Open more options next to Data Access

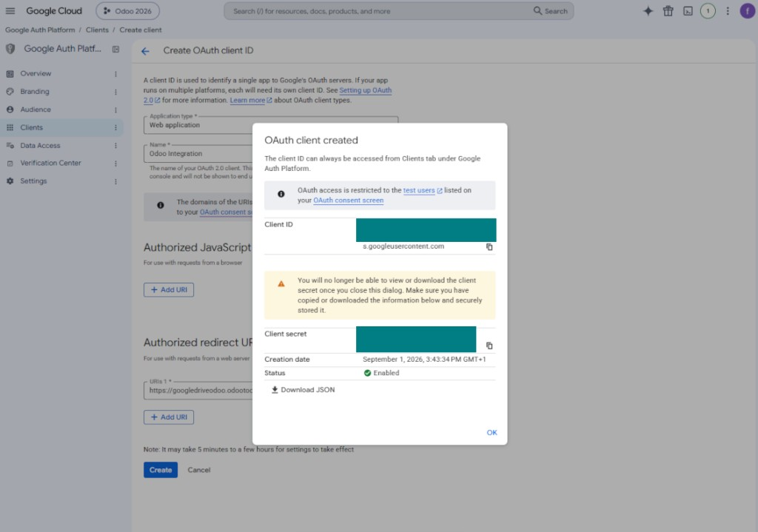pos(115,146)
